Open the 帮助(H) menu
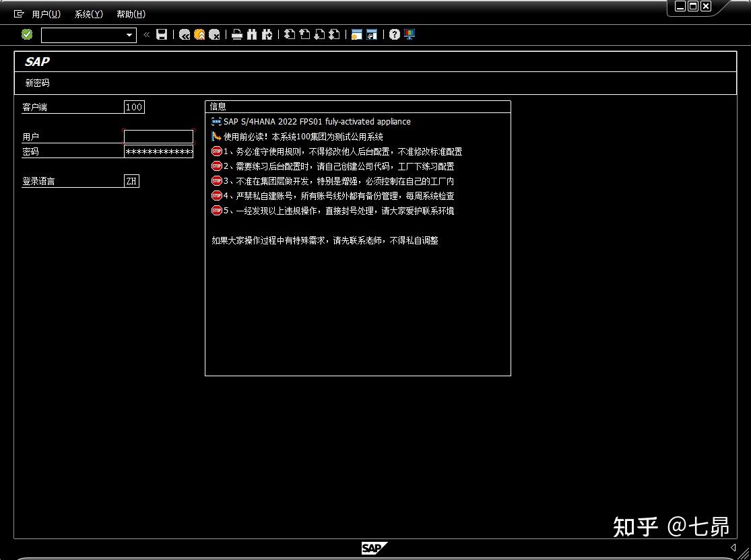Viewport: 751px width, 560px height. point(130,13)
